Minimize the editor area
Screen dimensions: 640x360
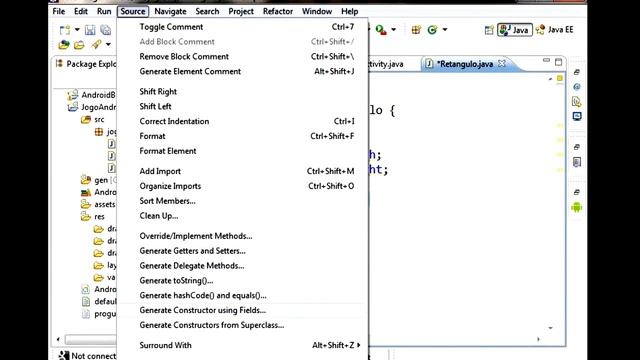tap(547, 61)
